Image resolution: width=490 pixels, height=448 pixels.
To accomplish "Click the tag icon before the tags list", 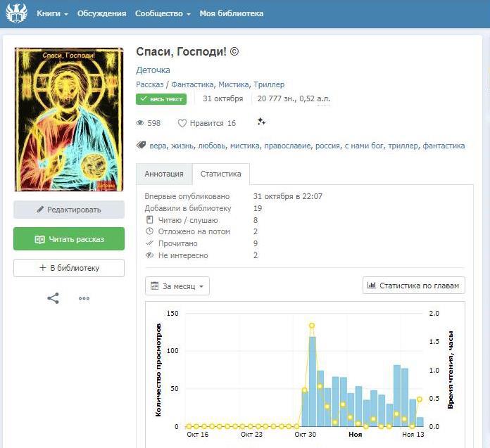I will 141,146.
